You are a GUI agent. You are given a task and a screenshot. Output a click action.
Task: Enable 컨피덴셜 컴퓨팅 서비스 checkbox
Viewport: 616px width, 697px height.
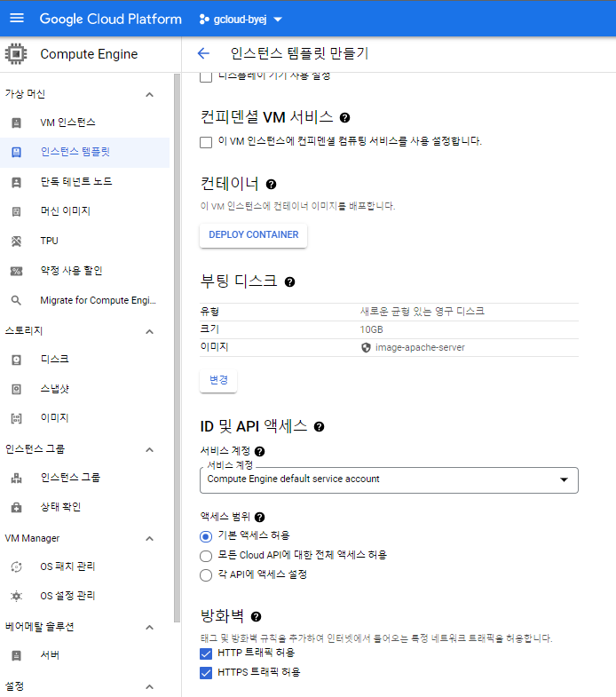point(206,142)
